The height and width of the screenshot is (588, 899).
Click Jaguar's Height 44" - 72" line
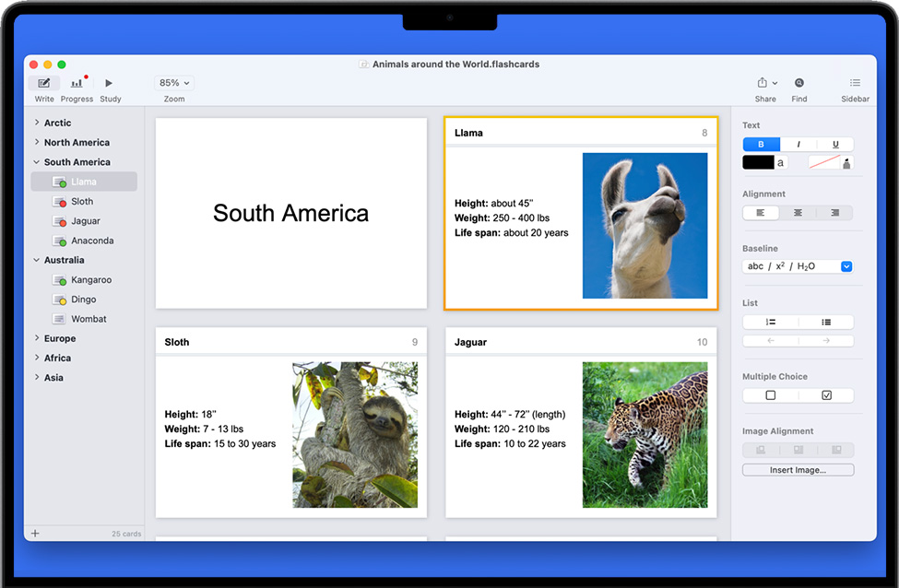(510, 415)
